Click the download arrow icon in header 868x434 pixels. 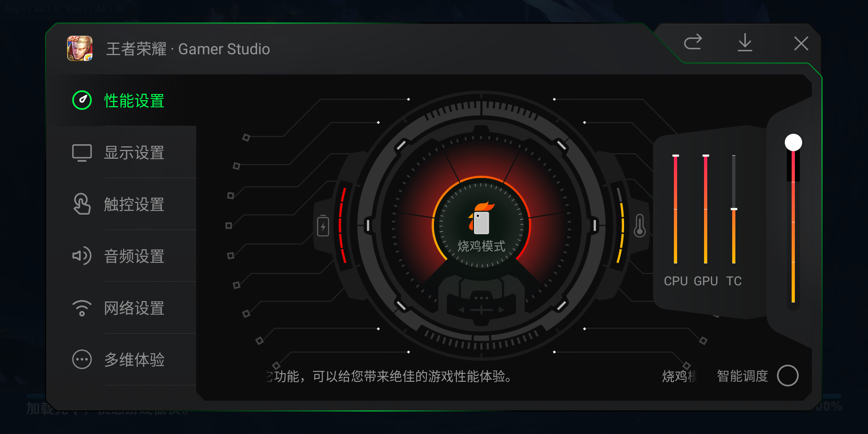pyautogui.click(x=745, y=43)
